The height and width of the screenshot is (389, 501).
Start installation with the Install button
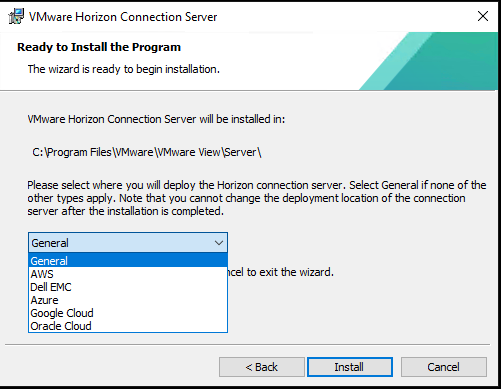click(x=350, y=367)
